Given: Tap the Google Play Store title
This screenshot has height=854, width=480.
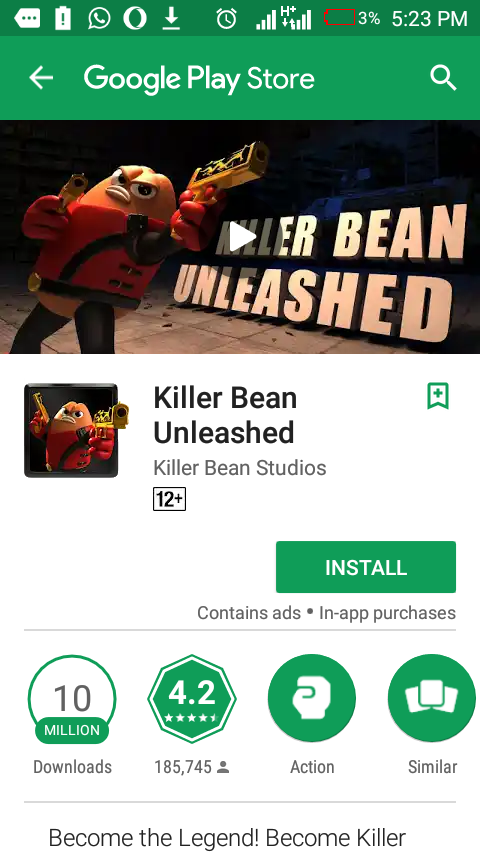Looking at the screenshot, I should (x=199, y=79).
